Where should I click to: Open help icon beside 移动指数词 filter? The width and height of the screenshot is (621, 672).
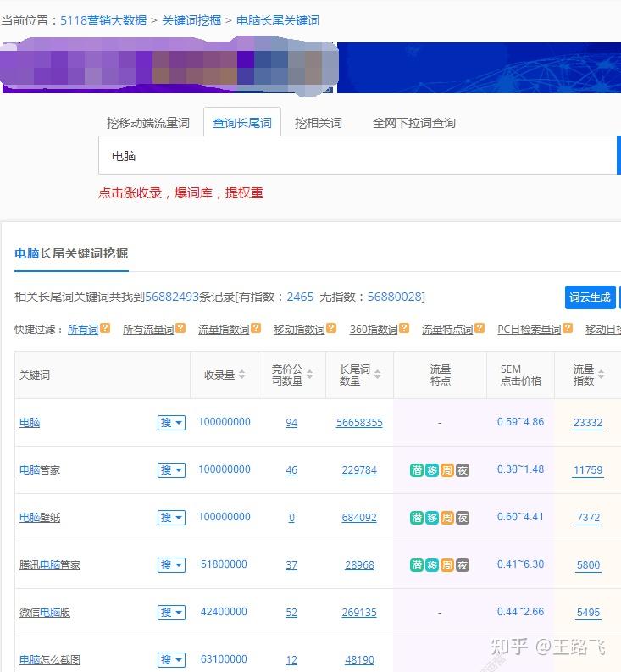click(331, 328)
